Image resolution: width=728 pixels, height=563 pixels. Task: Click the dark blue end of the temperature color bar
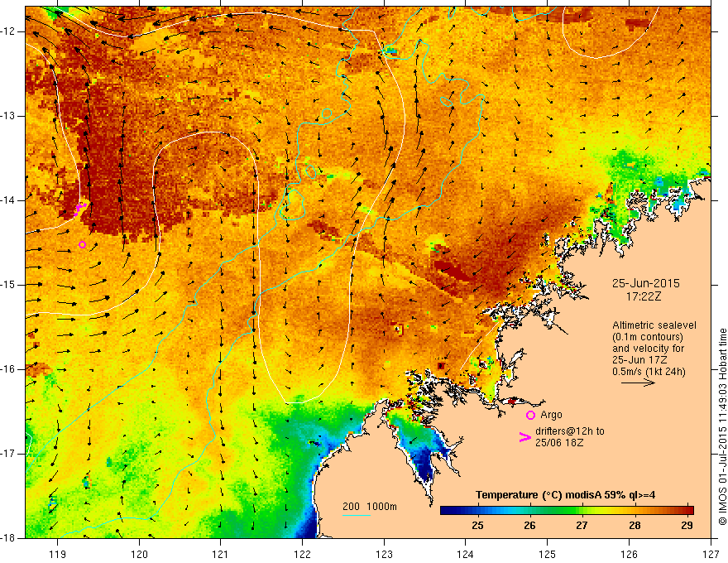point(448,511)
